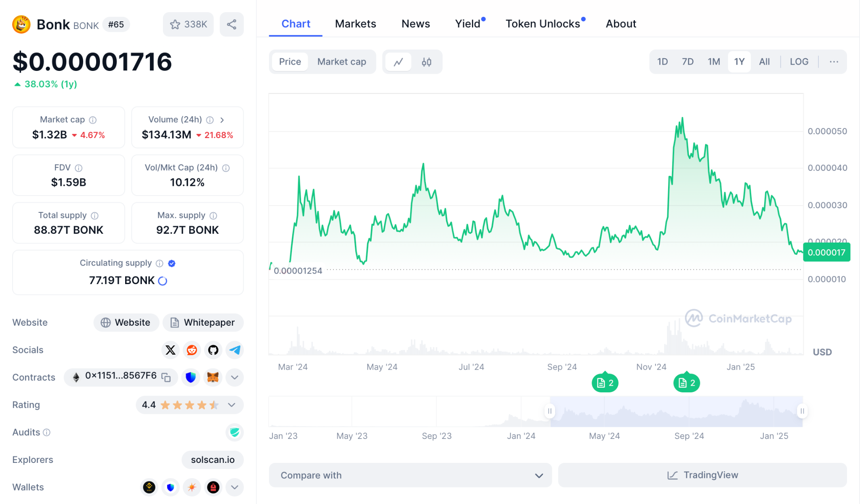860x504 pixels.
Task: Open solscan.io explorer link
Action: coord(212,460)
